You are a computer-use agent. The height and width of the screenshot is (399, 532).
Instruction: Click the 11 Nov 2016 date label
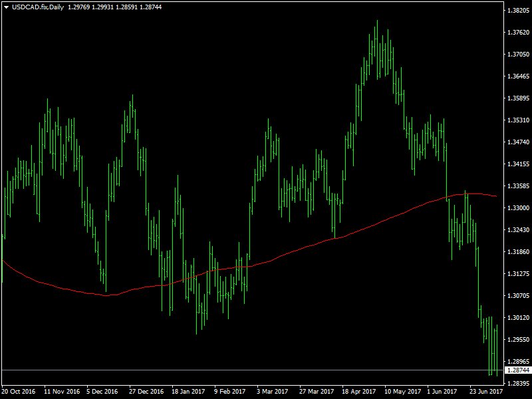click(61, 391)
